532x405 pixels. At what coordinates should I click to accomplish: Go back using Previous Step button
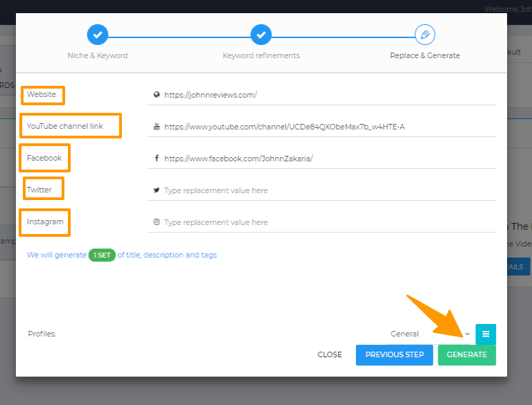tap(394, 354)
